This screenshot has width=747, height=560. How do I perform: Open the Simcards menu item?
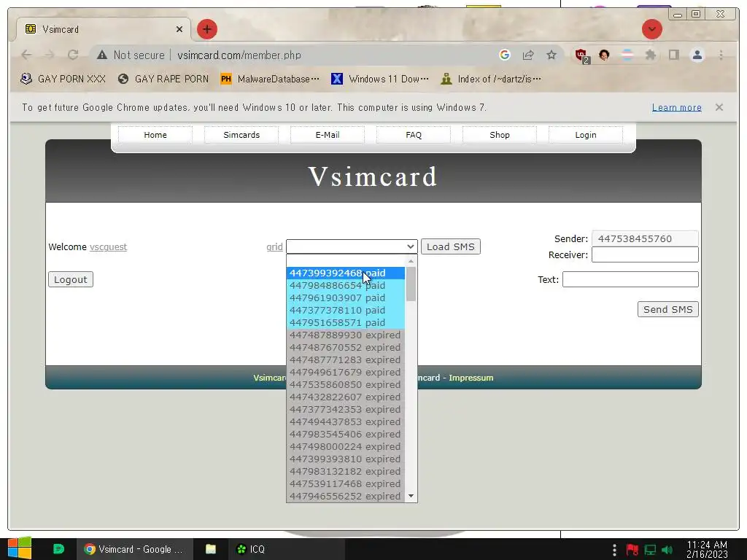pos(241,135)
